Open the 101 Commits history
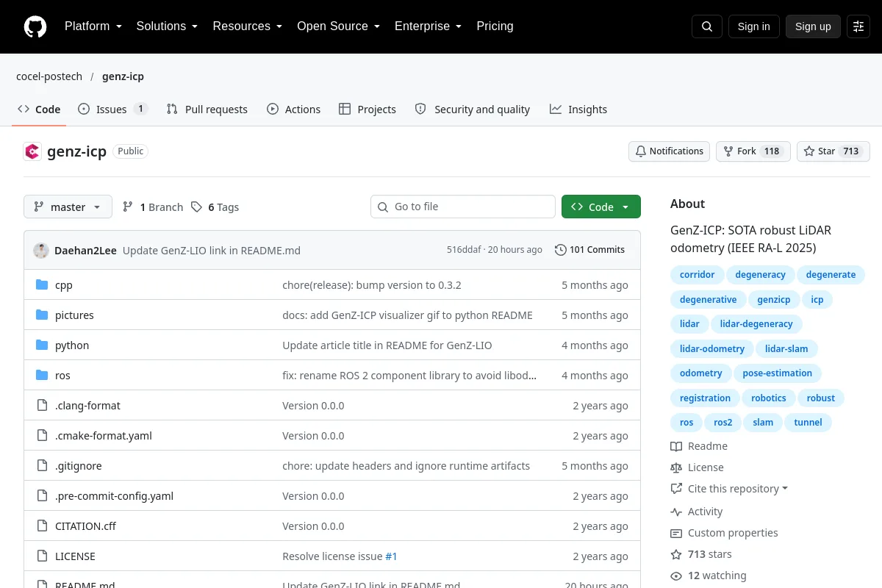Image resolution: width=882 pixels, height=588 pixels. point(589,250)
